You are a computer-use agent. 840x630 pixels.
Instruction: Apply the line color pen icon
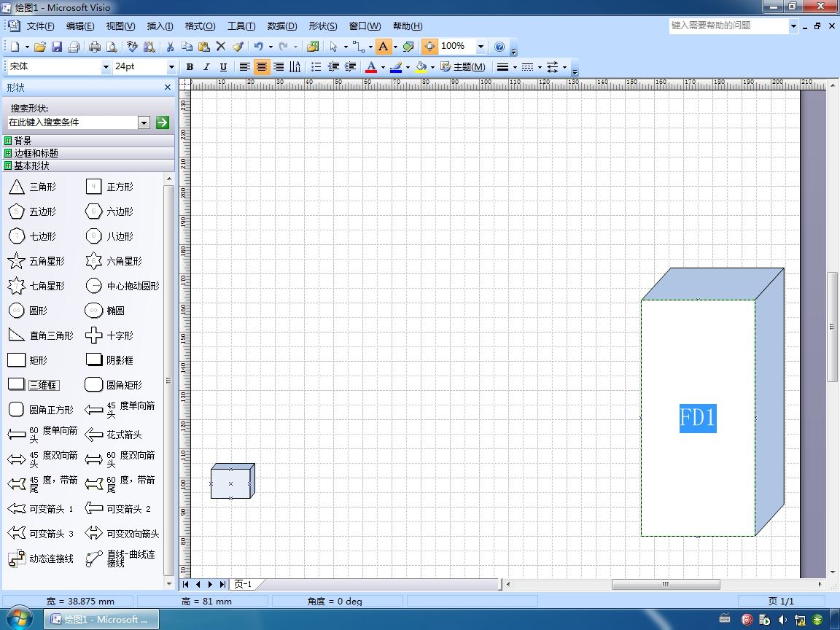[395, 67]
